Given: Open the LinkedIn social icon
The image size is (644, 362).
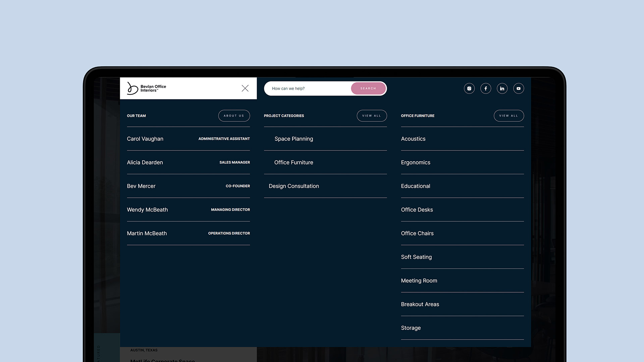Looking at the screenshot, I should (x=502, y=88).
